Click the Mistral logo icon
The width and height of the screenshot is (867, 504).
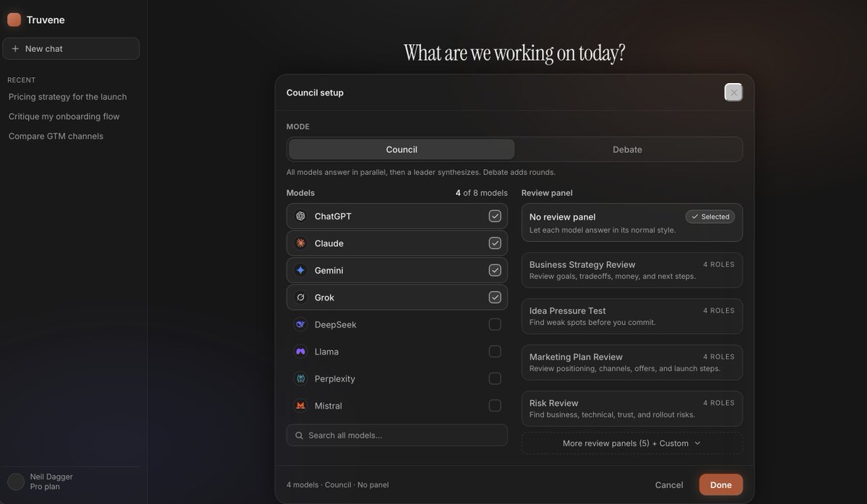point(301,406)
